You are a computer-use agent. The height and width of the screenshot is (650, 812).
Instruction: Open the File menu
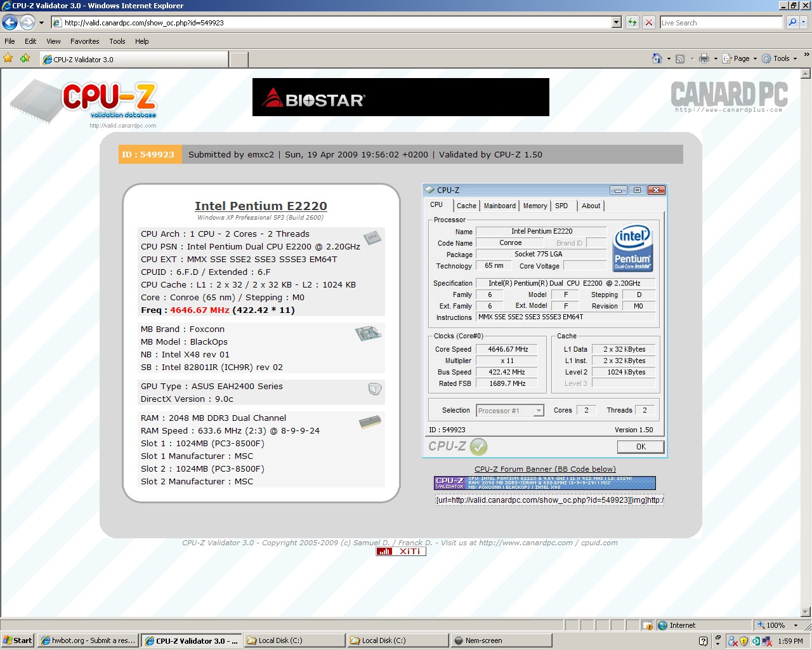tap(10, 41)
